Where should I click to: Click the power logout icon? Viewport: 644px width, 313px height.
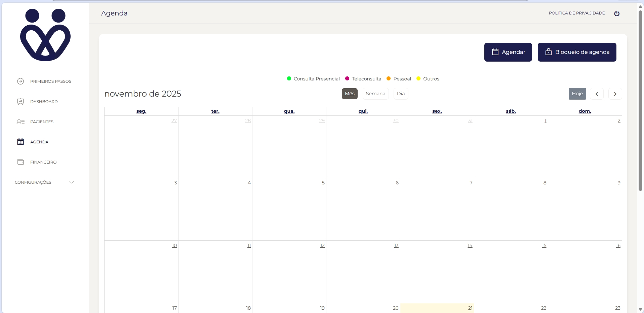(617, 13)
